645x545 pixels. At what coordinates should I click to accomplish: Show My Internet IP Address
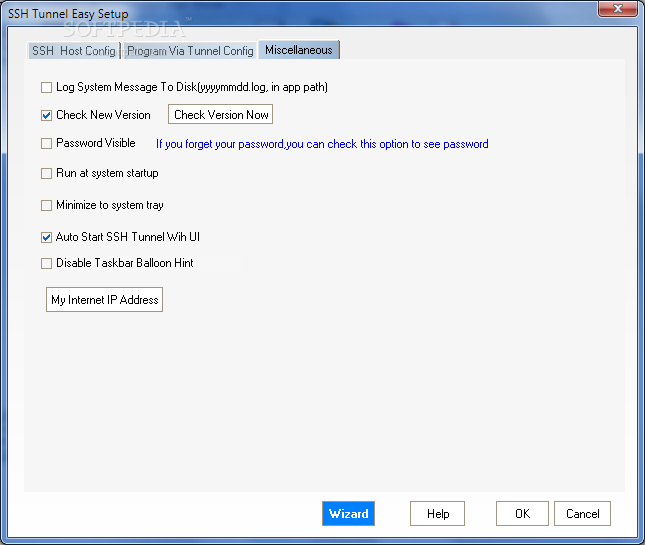(x=104, y=299)
